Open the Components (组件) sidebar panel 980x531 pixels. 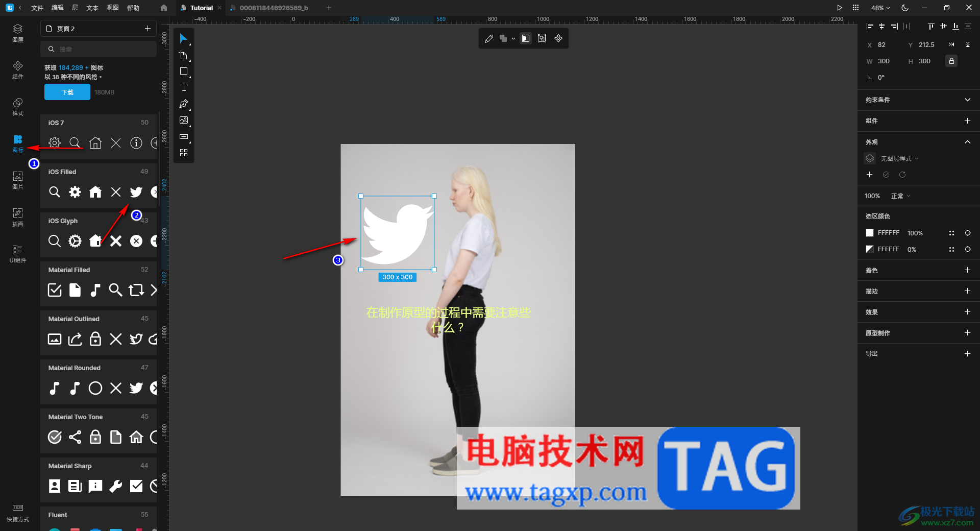[x=18, y=70]
